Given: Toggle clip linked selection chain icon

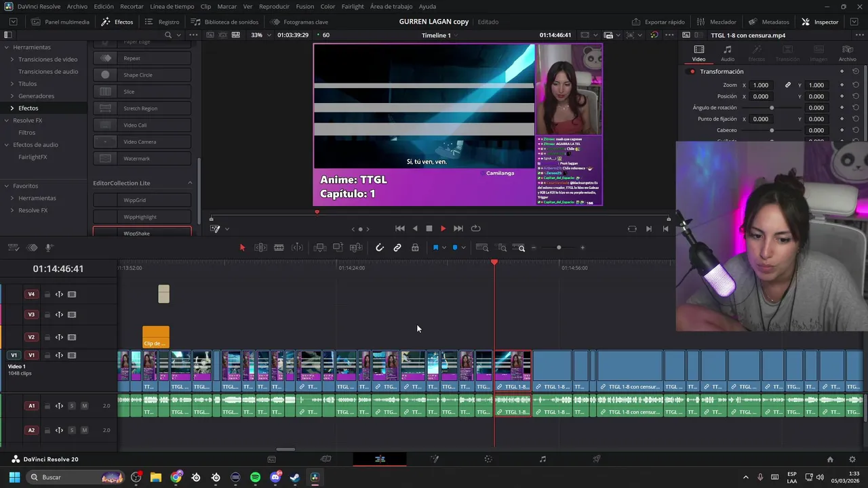Looking at the screenshot, I should 397,247.
